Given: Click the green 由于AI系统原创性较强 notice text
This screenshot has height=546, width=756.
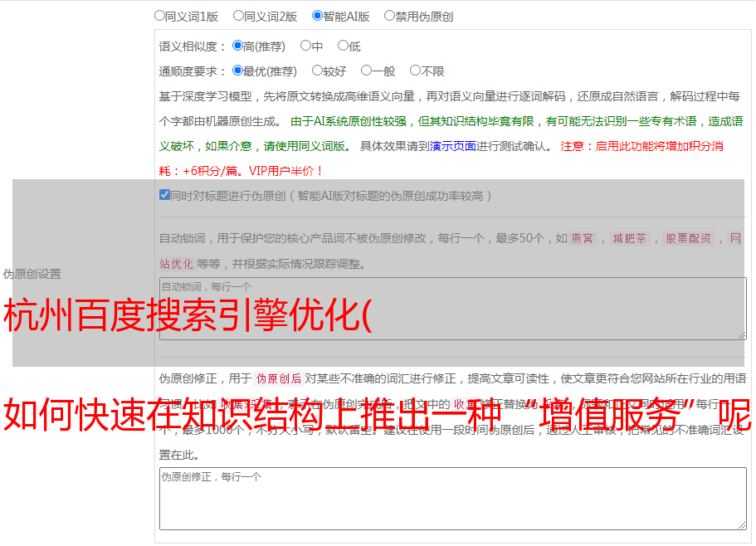Looking at the screenshot, I should (348, 121).
